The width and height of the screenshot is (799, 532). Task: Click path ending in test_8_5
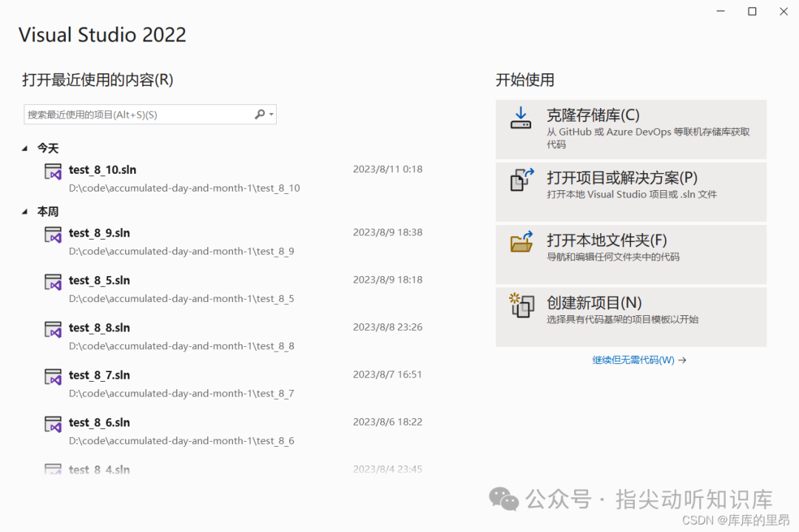(x=181, y=299)
